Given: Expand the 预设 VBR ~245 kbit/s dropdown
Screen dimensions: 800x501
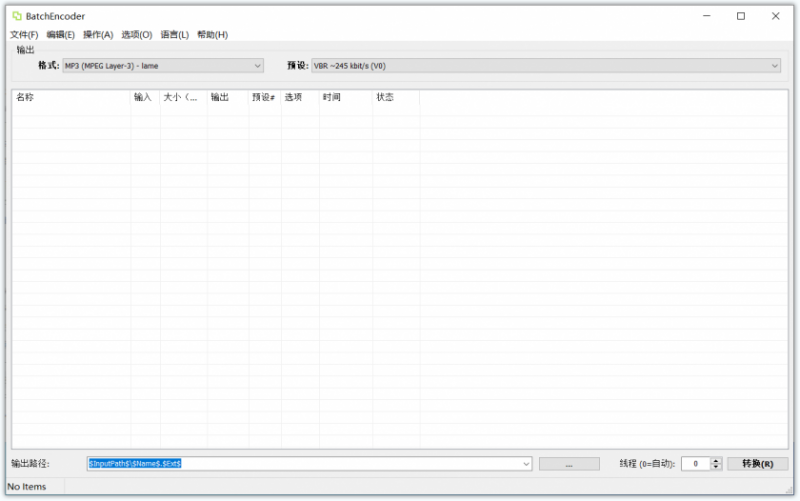Looking at the screenshot, I should coord(546,66).
